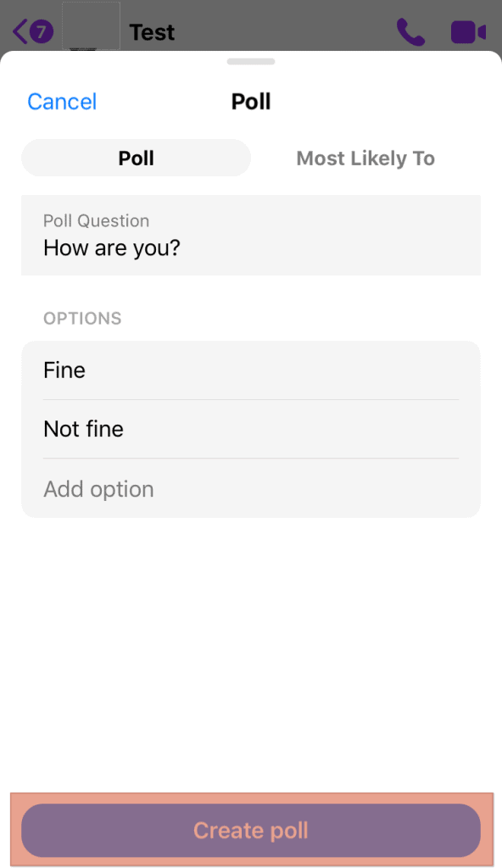The image size is (502, 868).
Task: Edit the poll question How are you?
Action: (250, 248)
